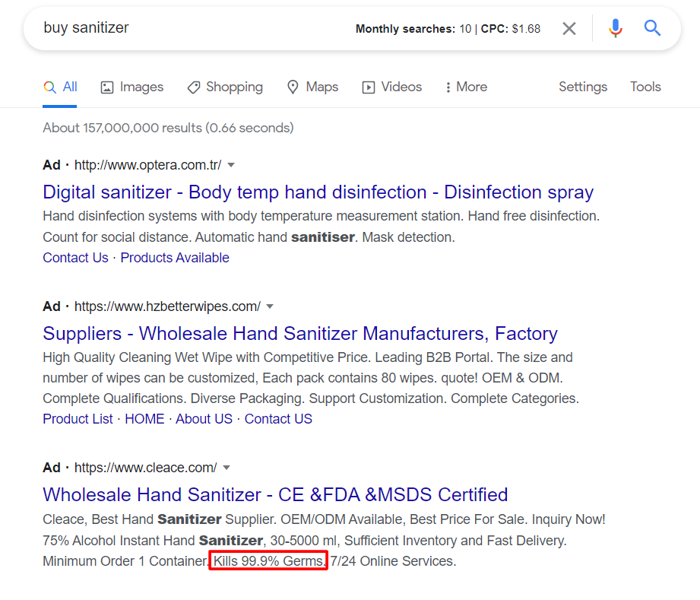This screenshot has height=600, width=700.
Task: Start voice search with the microphone icon
Action: [x=615, y=28]
